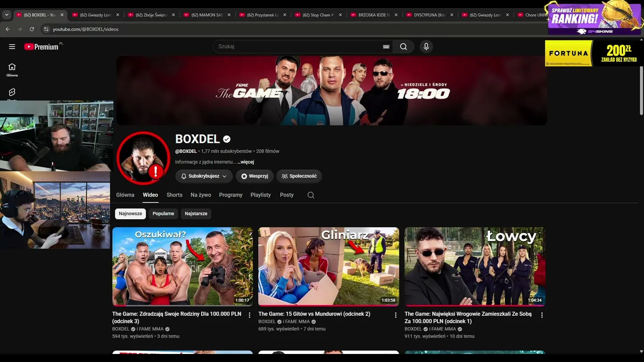Close the BOXDEL browser tab
Viewport: 644px width, 362px height.
[x=62, y=15]
